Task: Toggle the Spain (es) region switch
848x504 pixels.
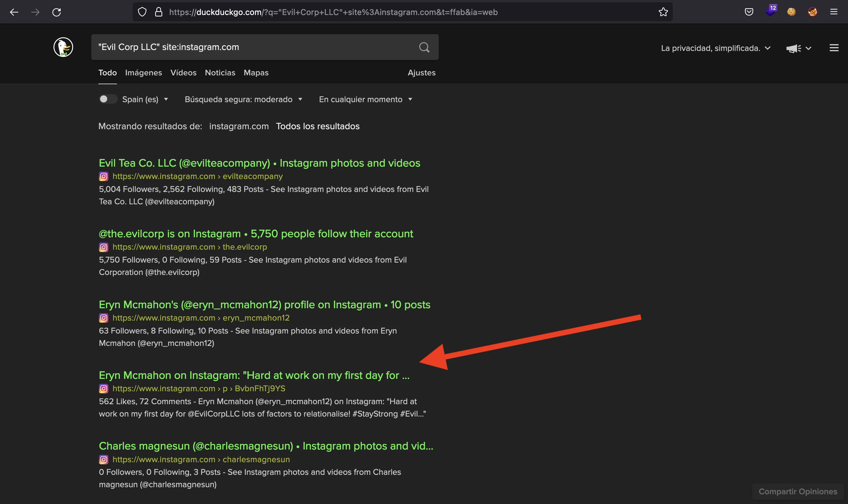Action: tap(108, 99)
